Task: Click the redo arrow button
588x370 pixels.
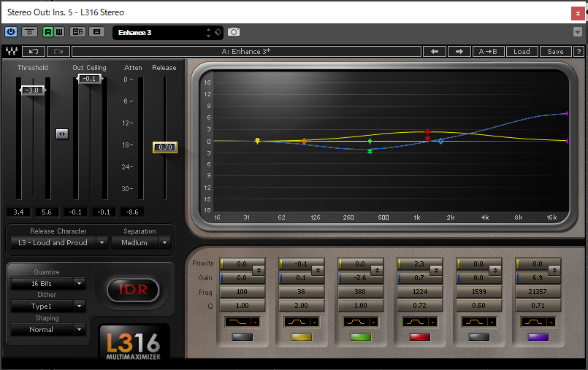Action: pos(58,51)
